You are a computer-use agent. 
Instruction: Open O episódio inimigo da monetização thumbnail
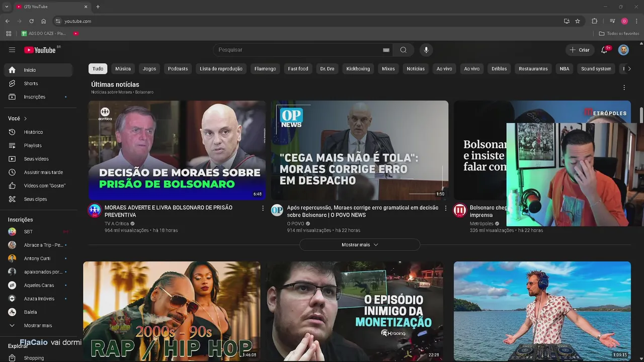pyautogui.click(x=355, y=311)
